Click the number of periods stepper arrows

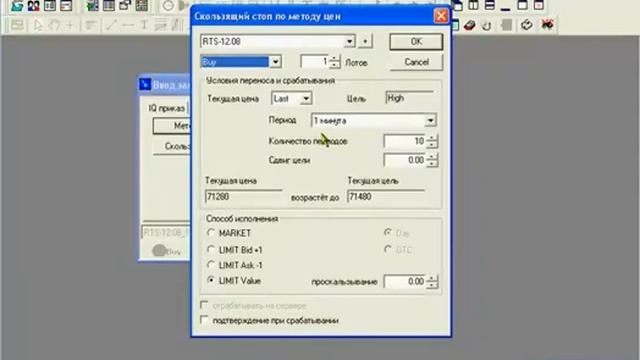[x=431, y=141]
